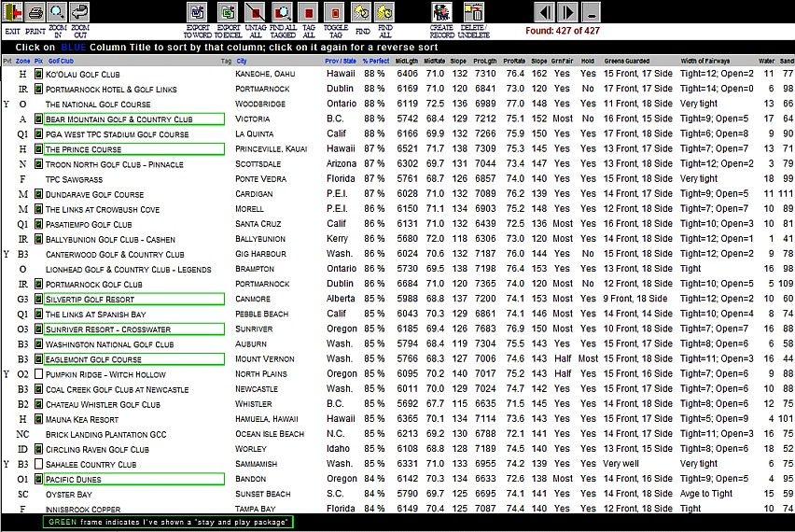Select PGA West TPC Stadium Golf Course

coord(118,134)
